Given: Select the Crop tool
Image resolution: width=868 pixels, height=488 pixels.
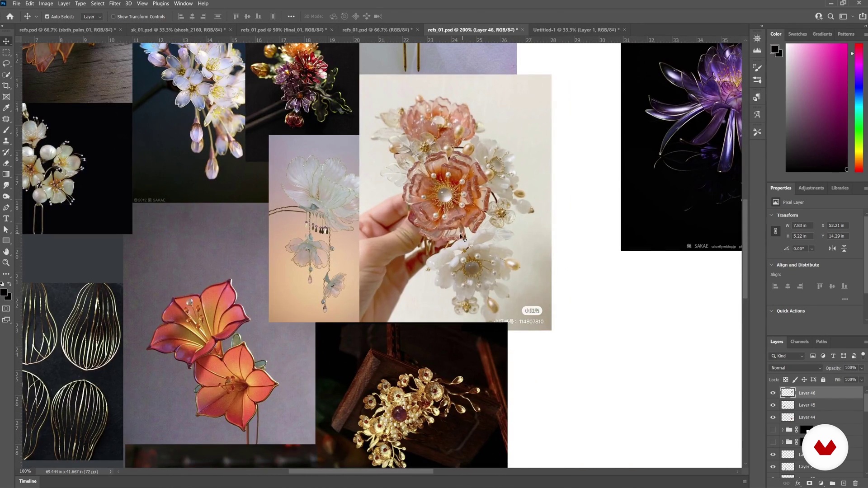Looking at the screenshot, I should coord(6,86).
